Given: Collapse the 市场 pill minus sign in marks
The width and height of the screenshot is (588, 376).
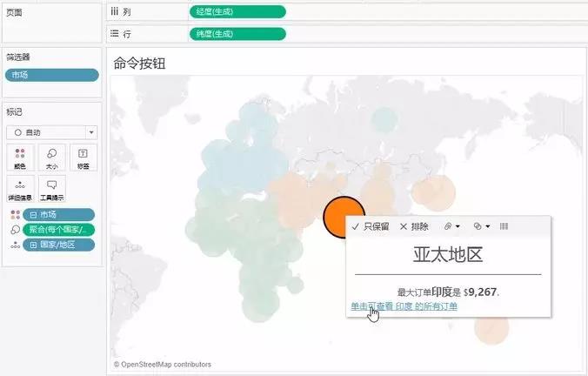Looking at the screenshot, I should (31, 215).
